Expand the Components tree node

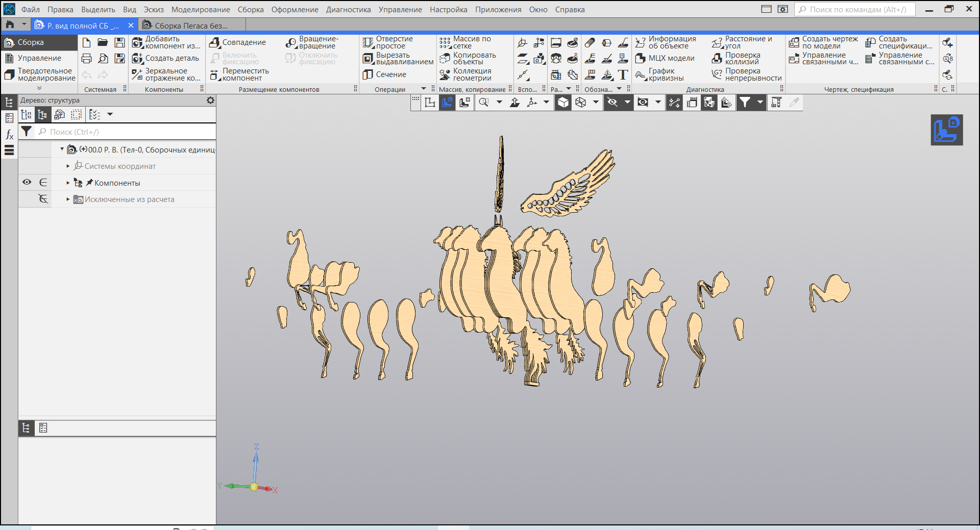pos(68,183)
